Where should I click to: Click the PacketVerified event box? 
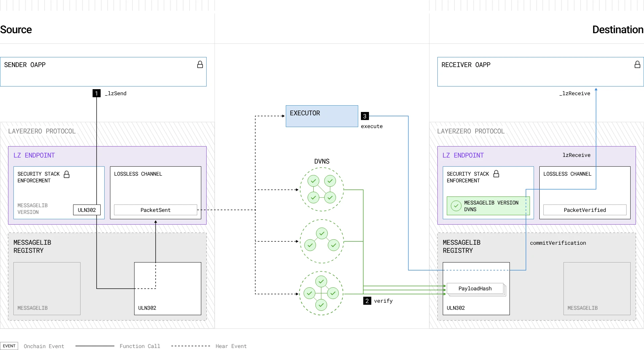(x=585, y=210)
